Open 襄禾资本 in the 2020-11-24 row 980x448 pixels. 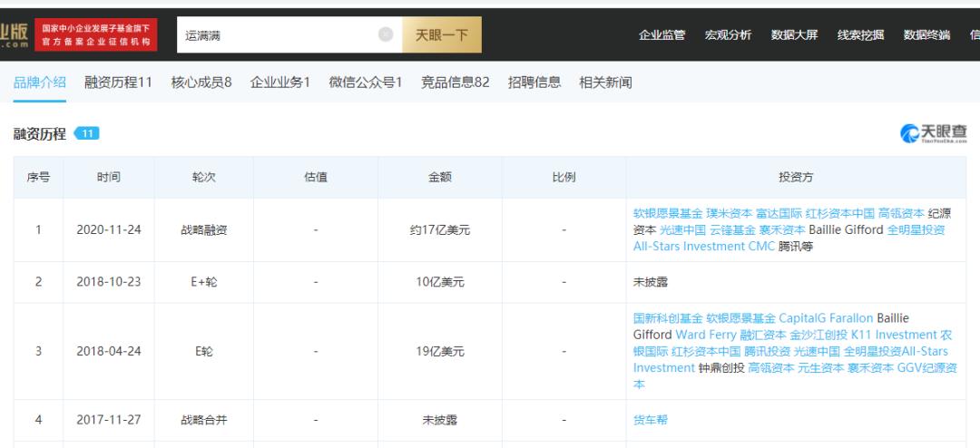782,230
